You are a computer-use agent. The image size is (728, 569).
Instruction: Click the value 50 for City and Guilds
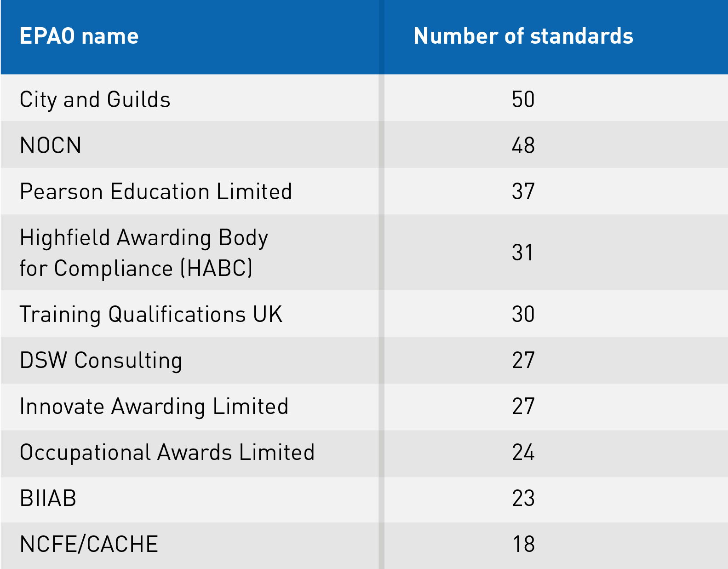point(523,99)
